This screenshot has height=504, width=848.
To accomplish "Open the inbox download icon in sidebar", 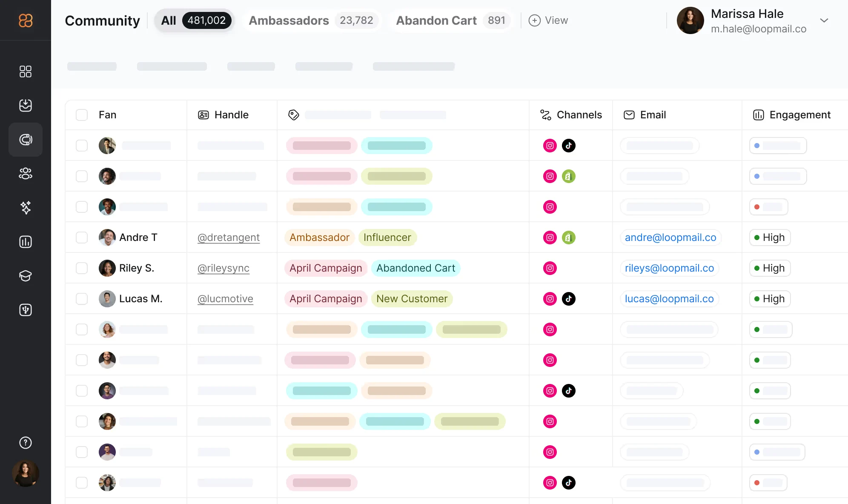I will 26,106.
